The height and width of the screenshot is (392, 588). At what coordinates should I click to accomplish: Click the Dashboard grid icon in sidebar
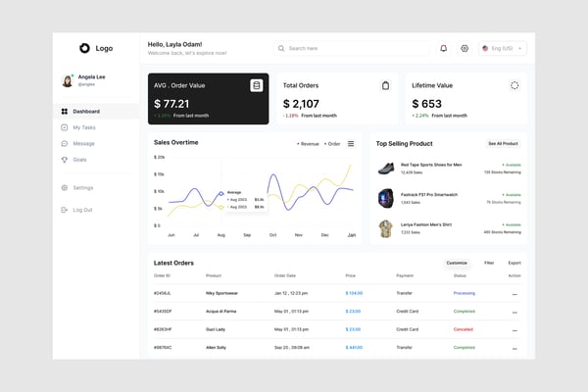[x=65, y=112]
